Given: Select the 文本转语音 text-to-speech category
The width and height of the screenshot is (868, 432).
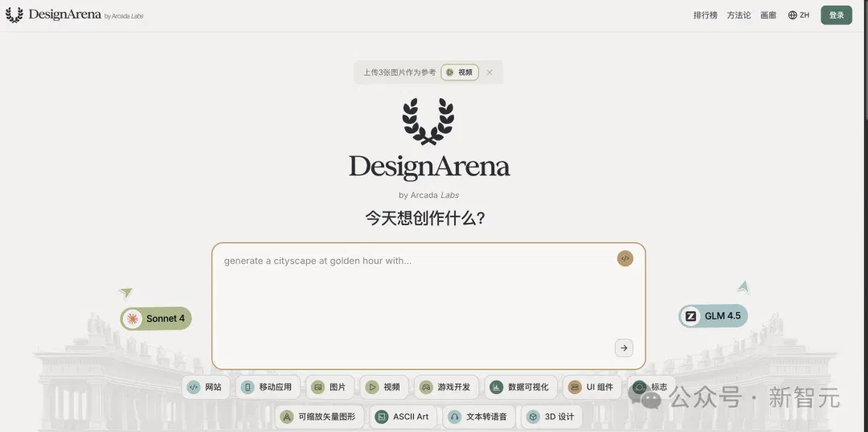Looking at the screenshot, I should (x=479, y=417).
